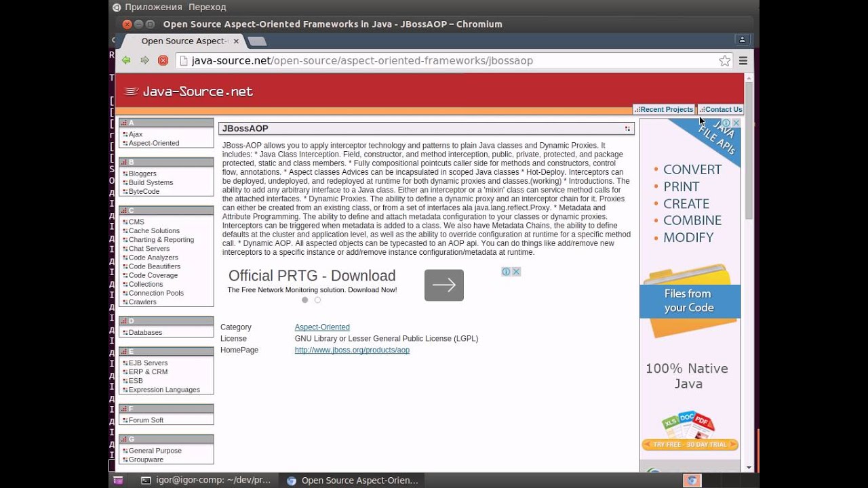Close the Java File APIs side ad
This screenshot has height=488, width=868.
[736, 123]
